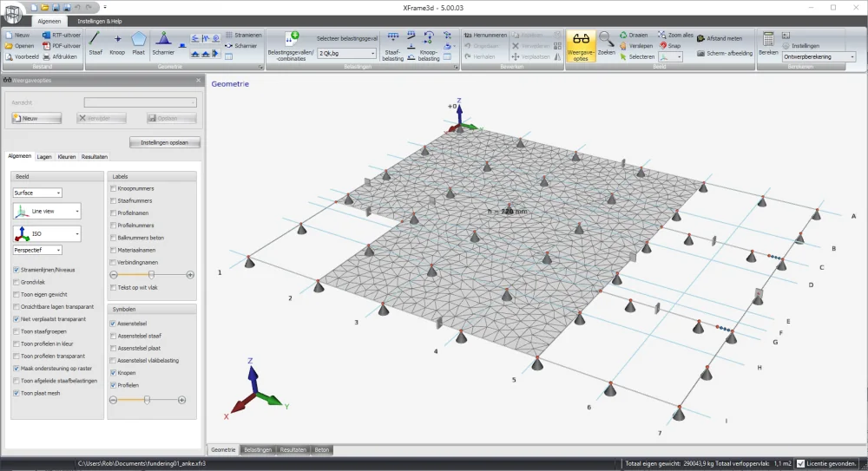Viewport: 868px width, 471px height.
Task: Enable Staafnummers label checkbox
Action: click(x=113, y=201)
